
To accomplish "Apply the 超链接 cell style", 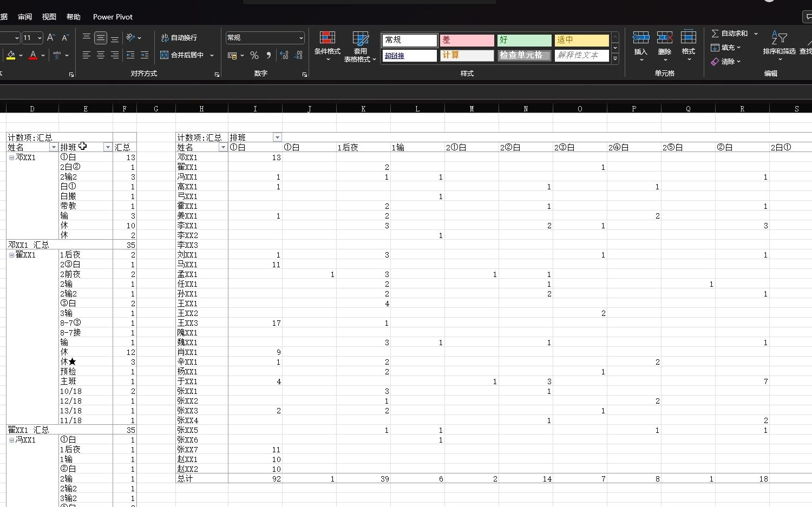I will [x=410, y=55].
